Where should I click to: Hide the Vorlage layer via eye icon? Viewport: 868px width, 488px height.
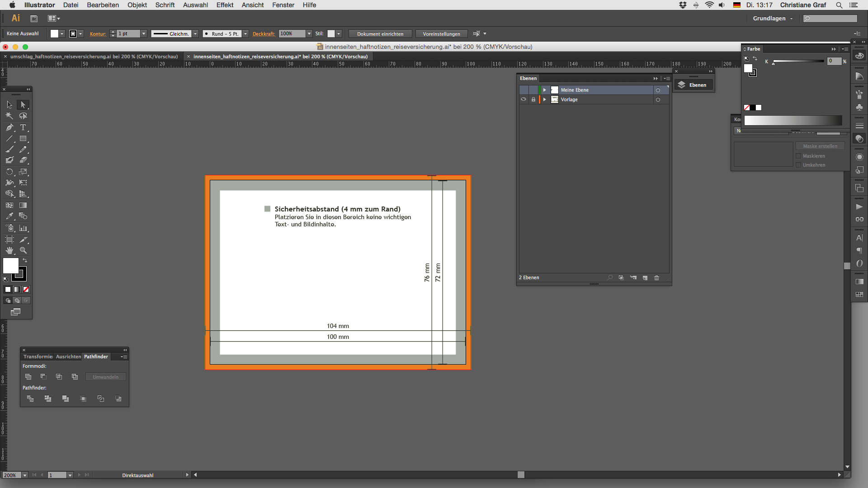tap(524, 99)
